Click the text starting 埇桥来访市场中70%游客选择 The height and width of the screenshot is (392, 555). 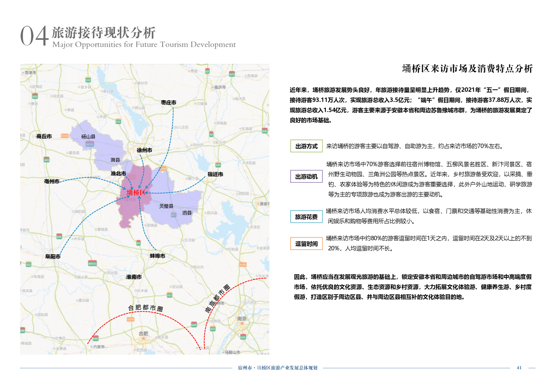(x=429, y=179)
